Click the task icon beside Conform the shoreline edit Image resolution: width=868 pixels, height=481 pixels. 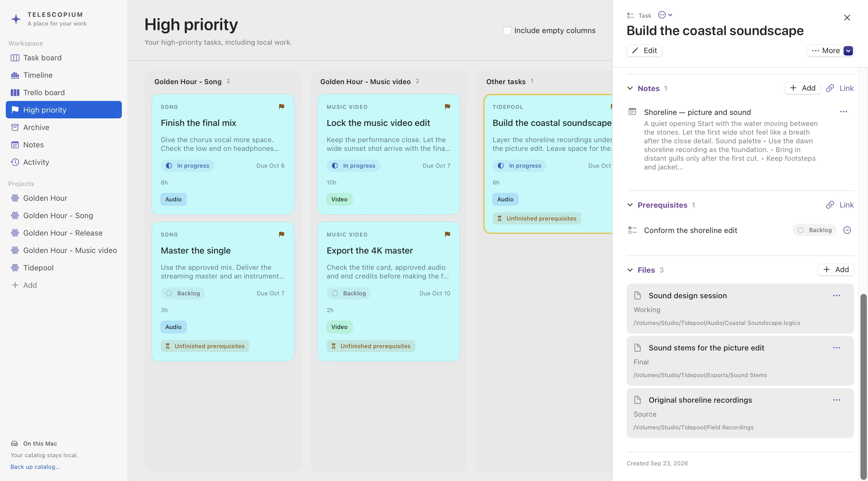[632, 230]
